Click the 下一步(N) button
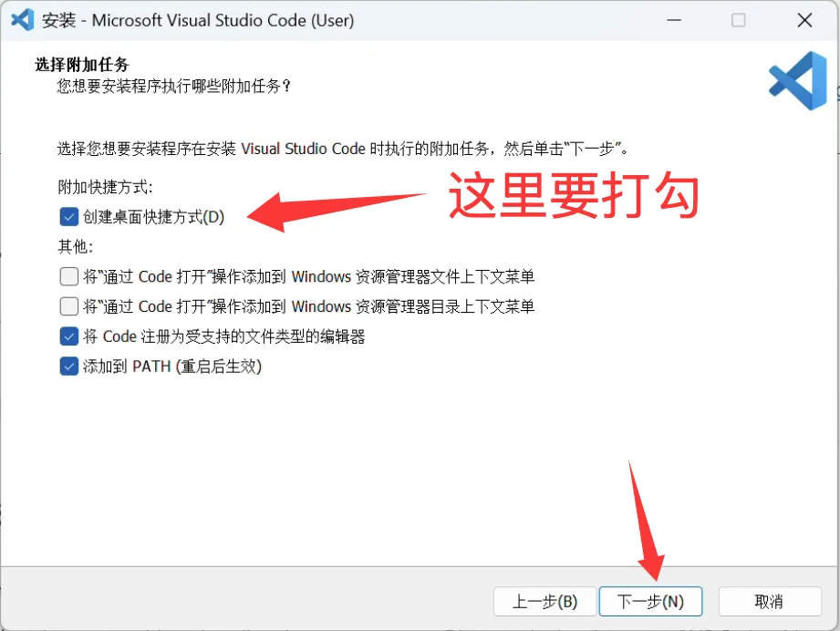This screenshot has width=840, height=631. click(650, 602)
